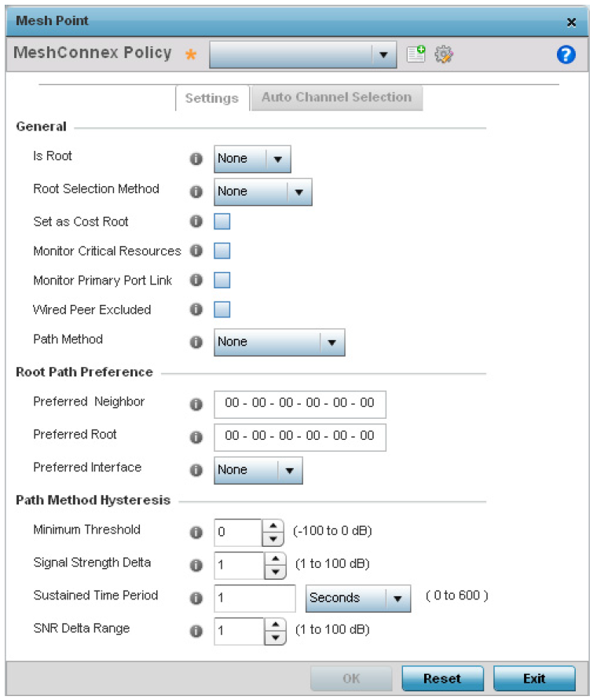The width and height of the screenshot is (597, 700).
Task: Click the info icon beside SNR Delta Range
Action: click(196, 631)
